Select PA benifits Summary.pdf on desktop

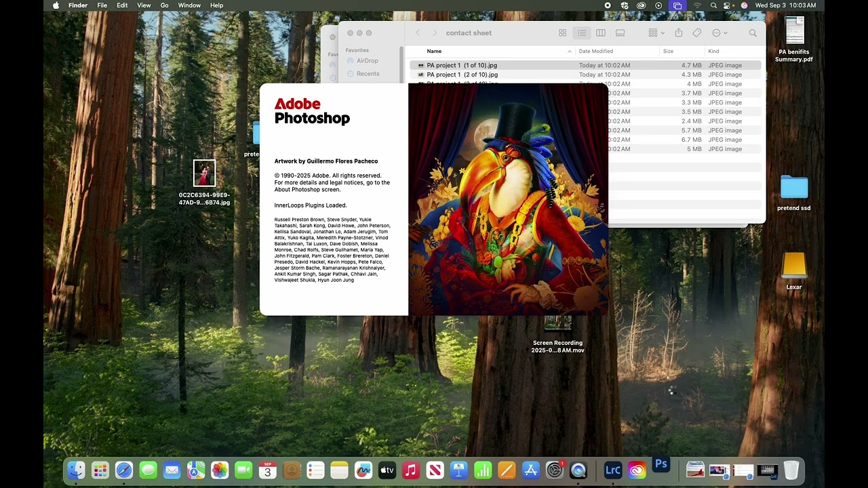(x=794, y=40)
